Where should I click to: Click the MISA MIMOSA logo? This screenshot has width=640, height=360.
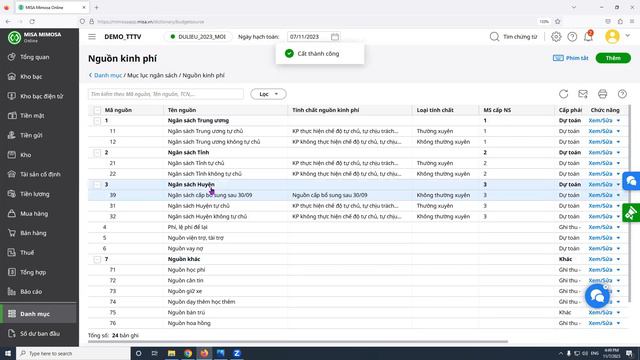click(x=35, y=37)
